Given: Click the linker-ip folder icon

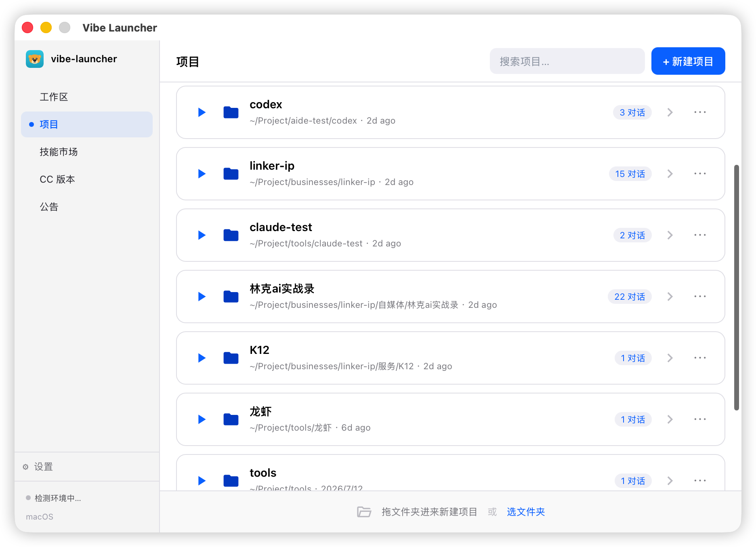Looking at the screenshot, I should pos(231,174).
